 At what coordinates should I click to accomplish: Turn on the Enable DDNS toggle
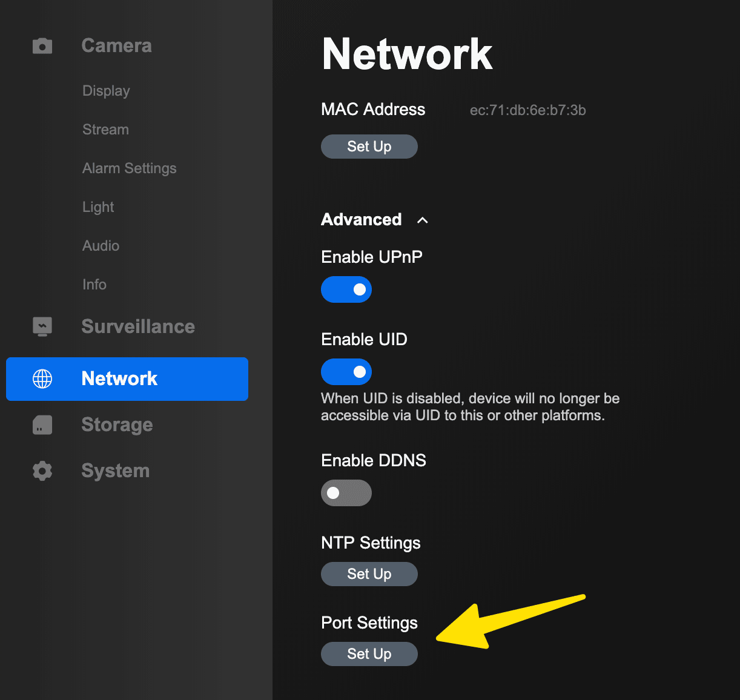[346, 493]
